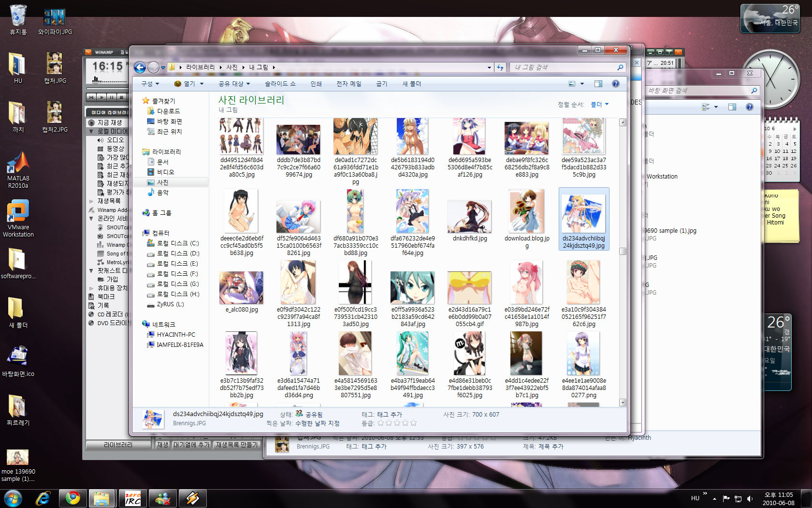Click Winamp's stop button

coord(122,98)
